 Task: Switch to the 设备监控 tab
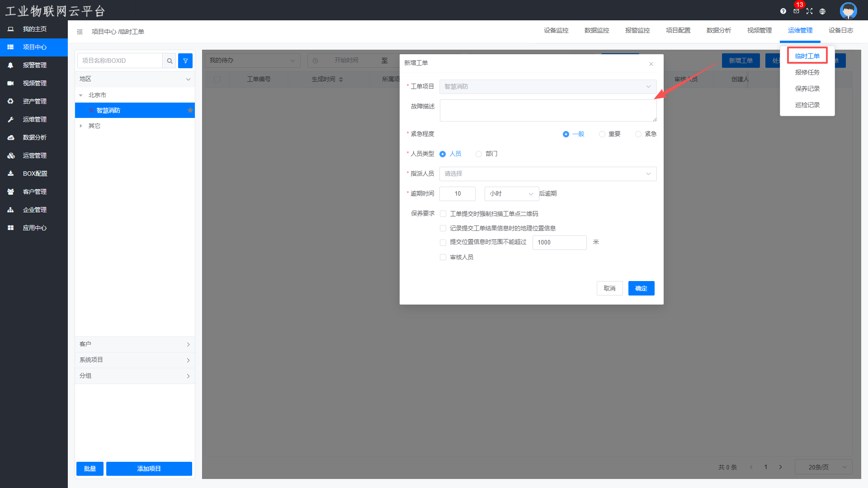[x=556, y=31]
